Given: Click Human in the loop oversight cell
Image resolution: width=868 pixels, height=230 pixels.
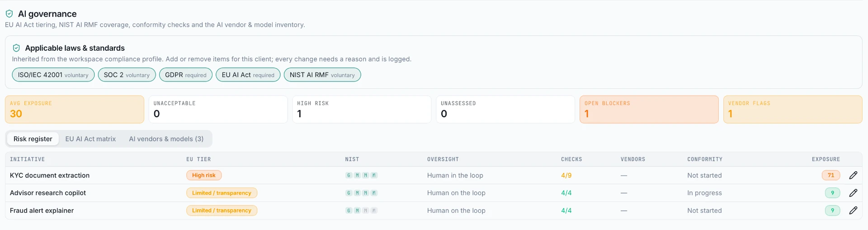Looking at the screenshot, I should coord(455,175).
